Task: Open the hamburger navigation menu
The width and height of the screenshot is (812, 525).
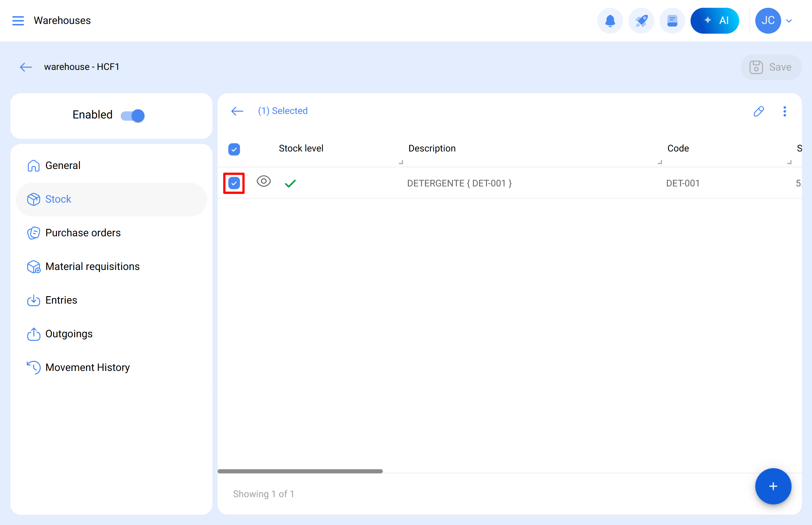Action: [x=18, y=20]
